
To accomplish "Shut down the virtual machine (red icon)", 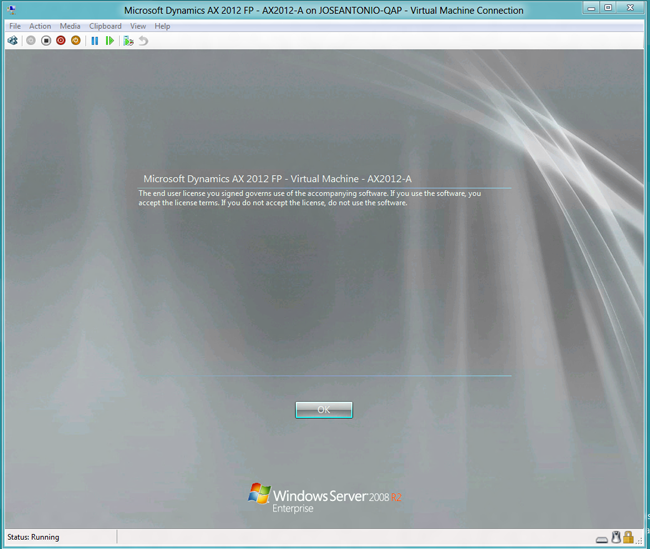I will pos(61,41).
